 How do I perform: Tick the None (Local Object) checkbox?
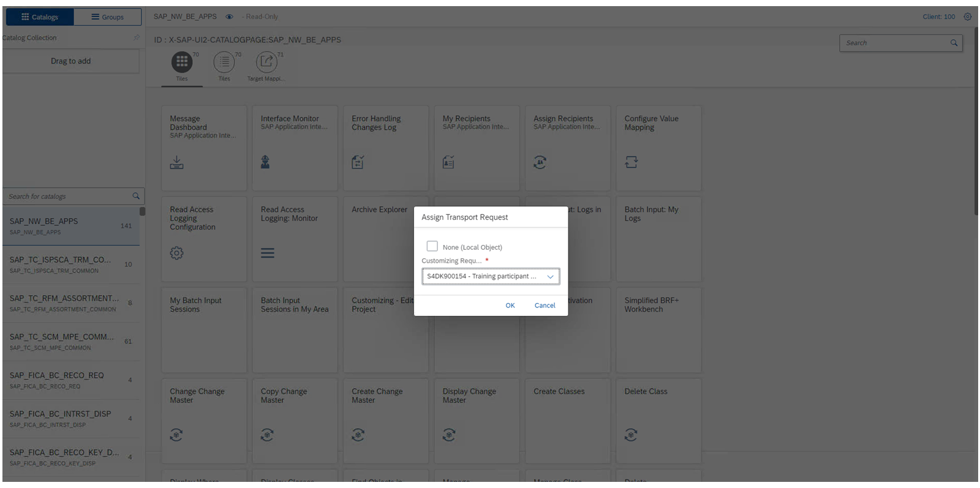(432, 246)
